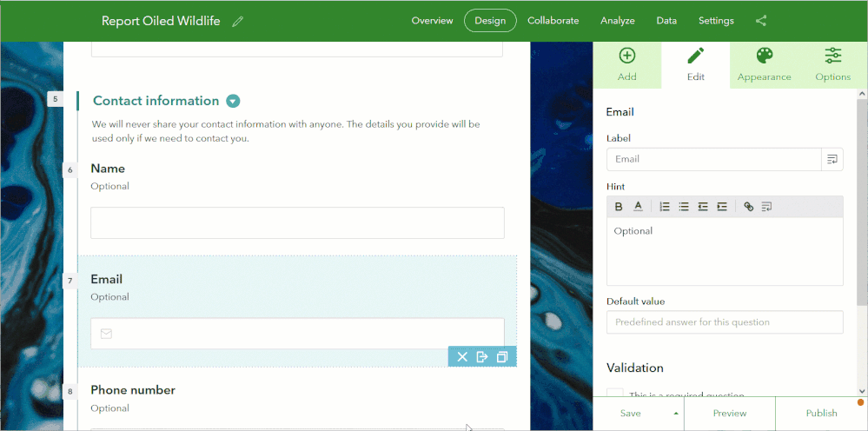The height and width of the screenshot is (431, 868).
Task: Click in the Hint text area
Action: coord(726,251)
